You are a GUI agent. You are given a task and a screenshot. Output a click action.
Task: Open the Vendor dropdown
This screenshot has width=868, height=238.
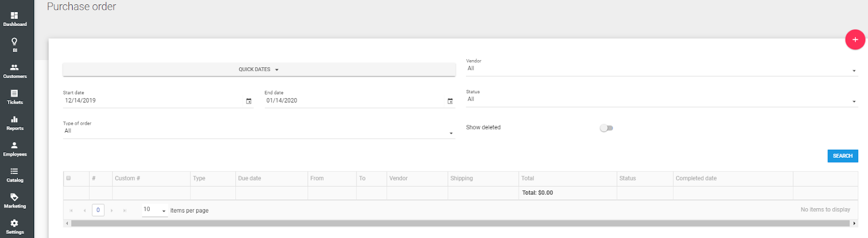(x=661, y=69)
